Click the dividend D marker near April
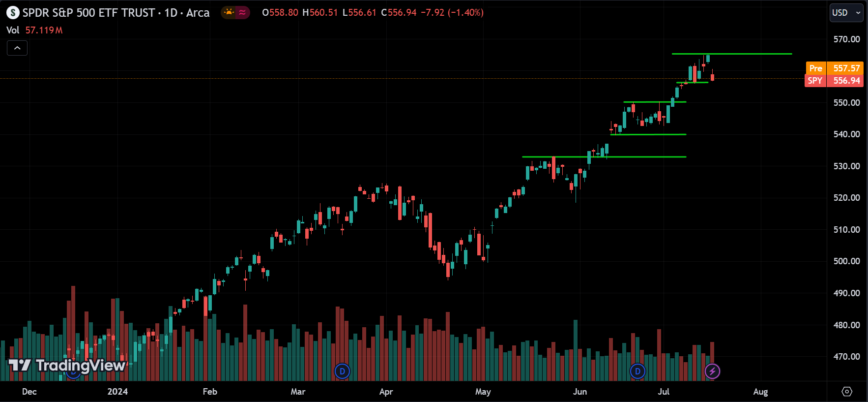 (x=342, y=371)
